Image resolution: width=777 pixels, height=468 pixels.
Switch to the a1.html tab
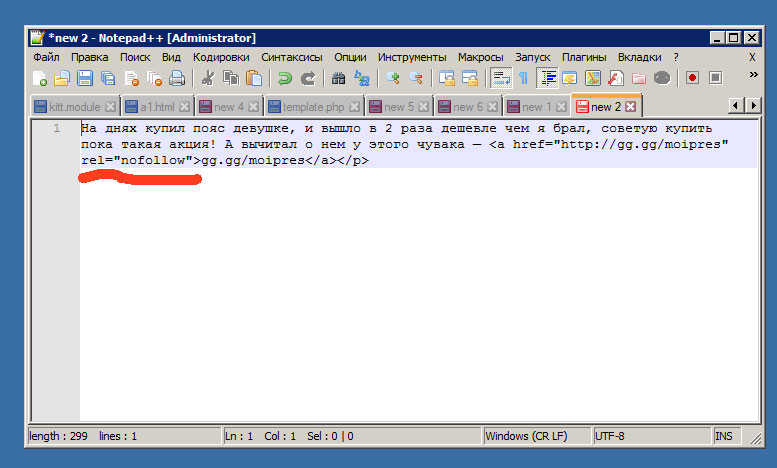pyautogui.click(x=157, y=107)
